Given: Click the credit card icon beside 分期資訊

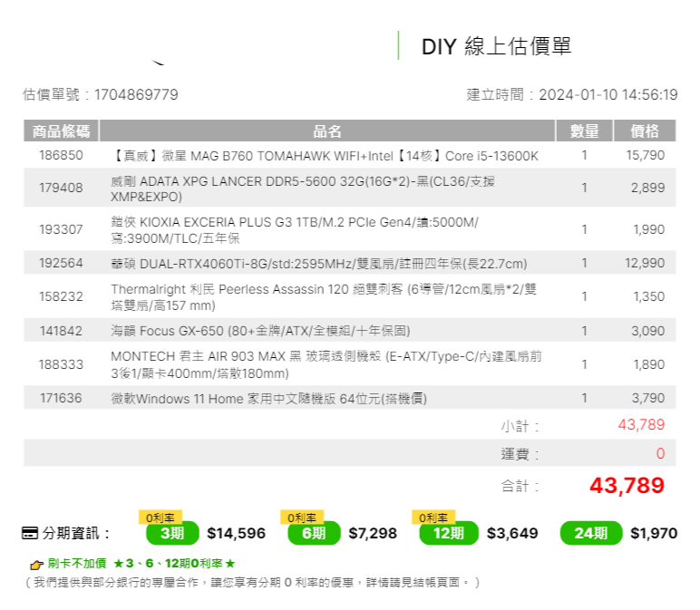Looking at the screenshot, I should point(29,533).
